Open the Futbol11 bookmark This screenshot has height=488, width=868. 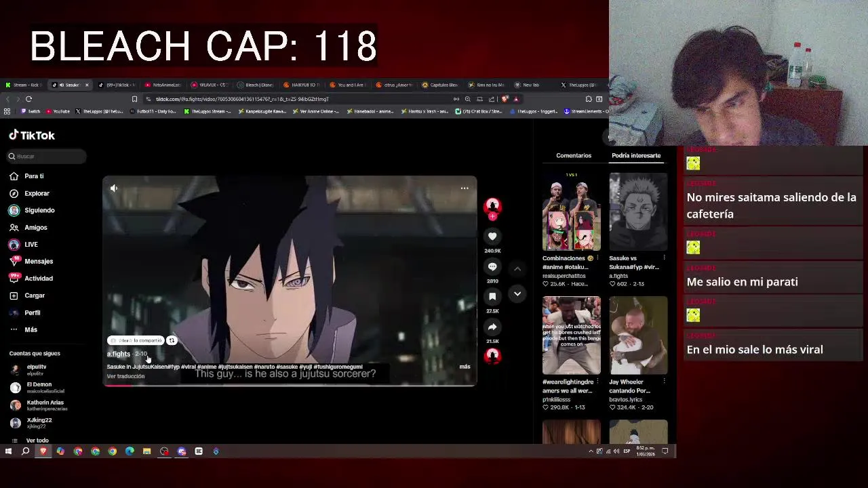[x=153, y=111]
